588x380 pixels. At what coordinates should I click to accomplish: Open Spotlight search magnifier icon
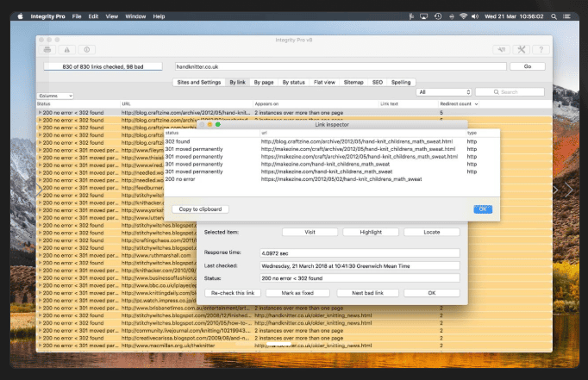(x=554, y=16)
